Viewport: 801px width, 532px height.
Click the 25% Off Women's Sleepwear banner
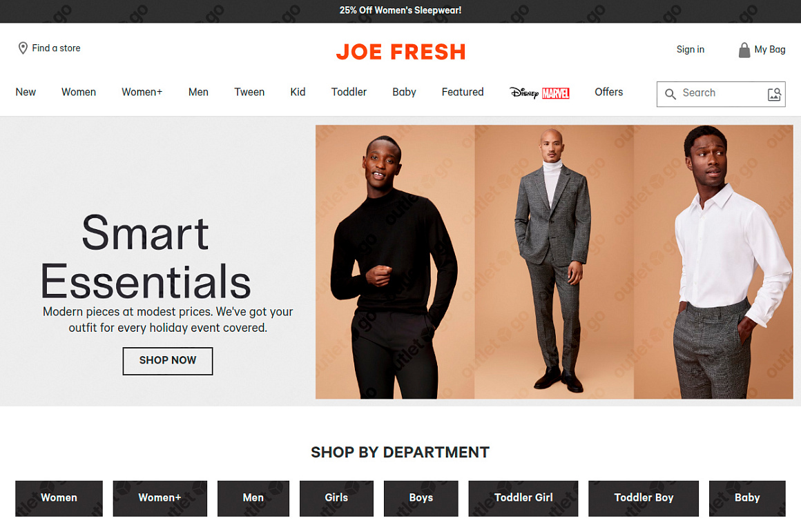[400, 10]
